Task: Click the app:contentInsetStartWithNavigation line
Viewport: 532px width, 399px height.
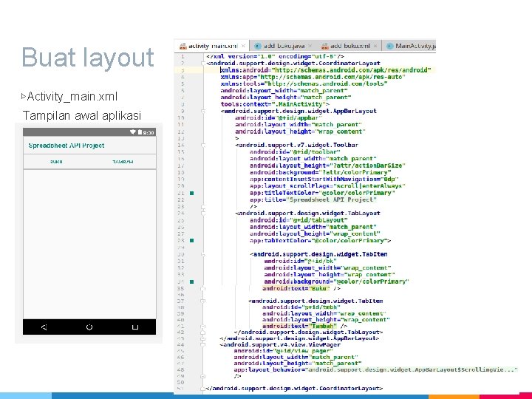Action: coord(324,179)
